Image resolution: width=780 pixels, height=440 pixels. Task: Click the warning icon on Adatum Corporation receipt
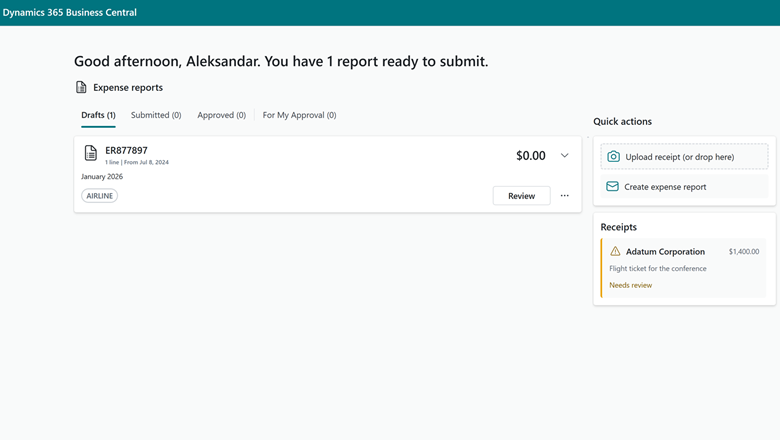615,251
